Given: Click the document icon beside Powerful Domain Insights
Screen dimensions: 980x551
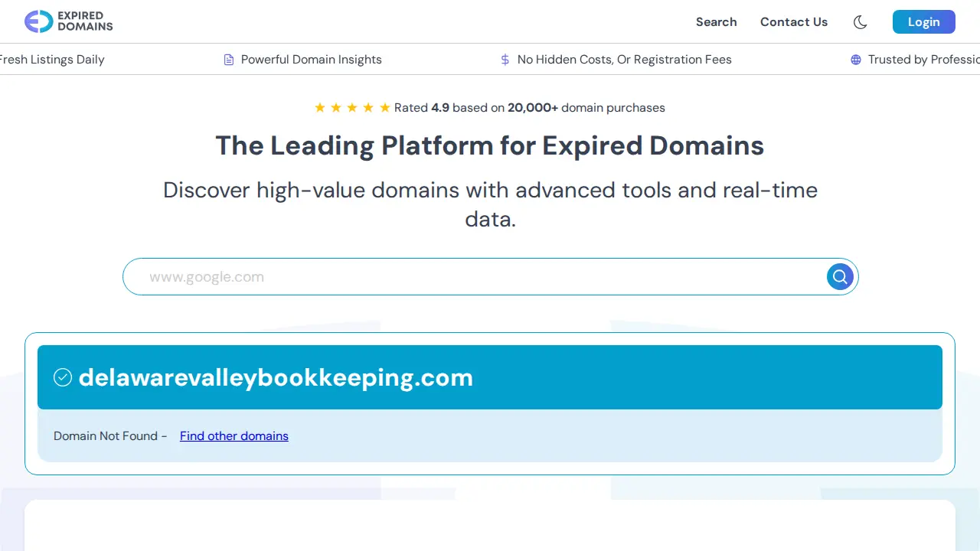Looking at the screenshot, I should click(228, 60).
